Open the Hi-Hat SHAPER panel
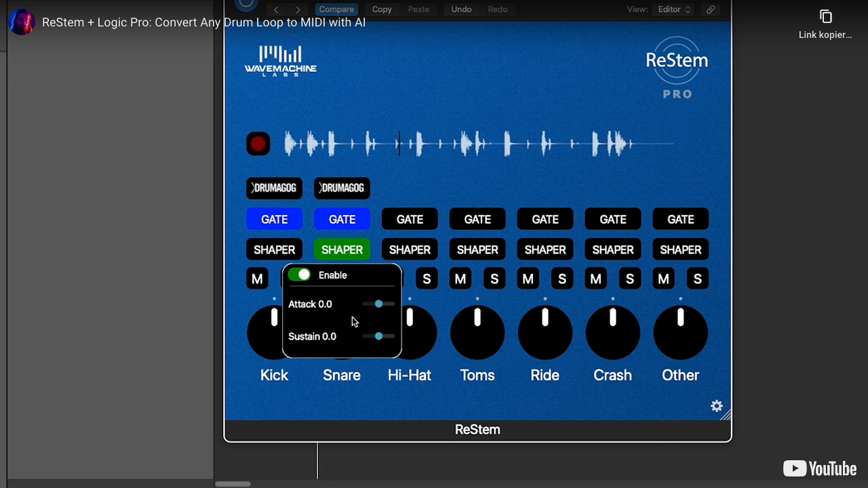Screen dimensions: 868x488 410,249
